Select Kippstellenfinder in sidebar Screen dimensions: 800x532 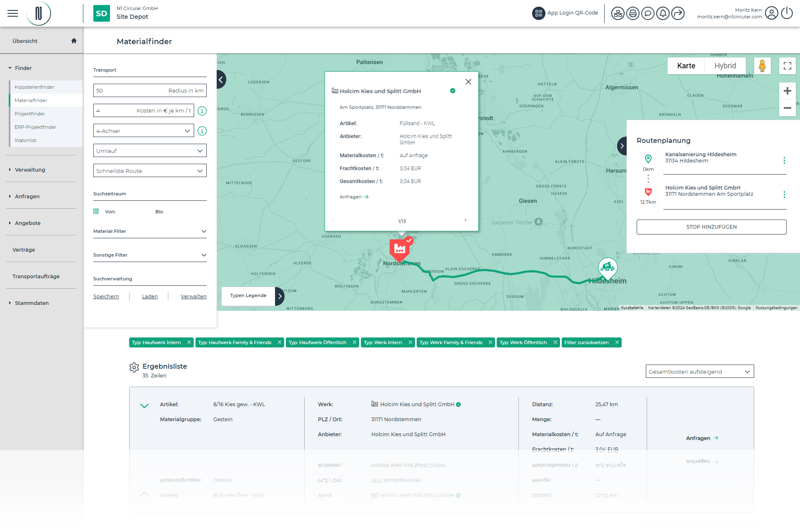point(35,87)
